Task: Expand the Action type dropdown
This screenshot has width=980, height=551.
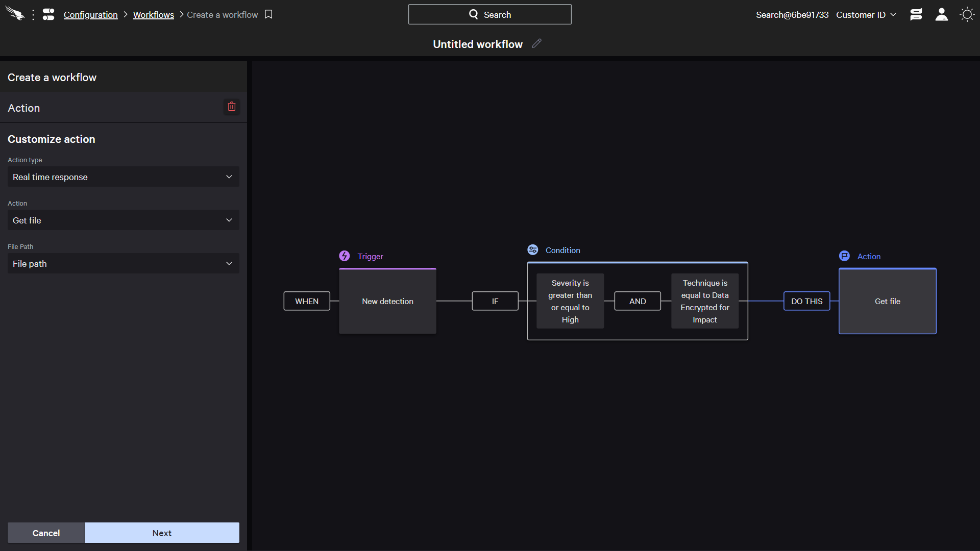Action: [x=124, y=177]
